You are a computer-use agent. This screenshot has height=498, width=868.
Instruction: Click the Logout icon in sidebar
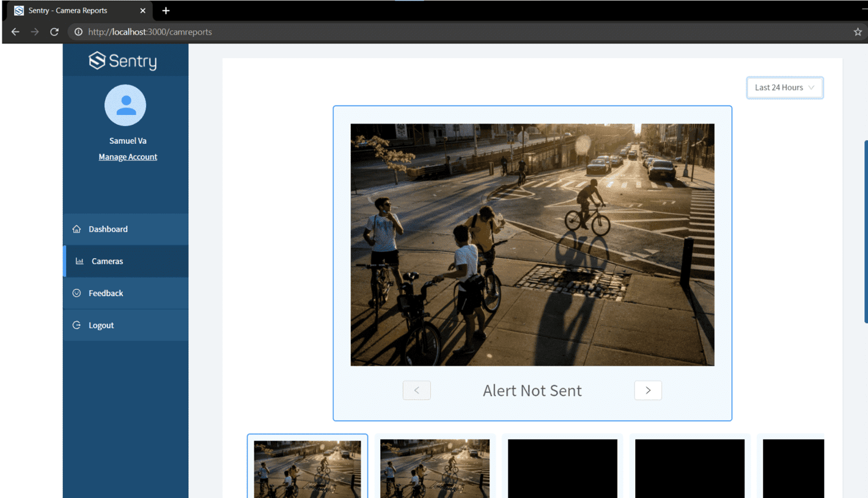click(76, 325)
